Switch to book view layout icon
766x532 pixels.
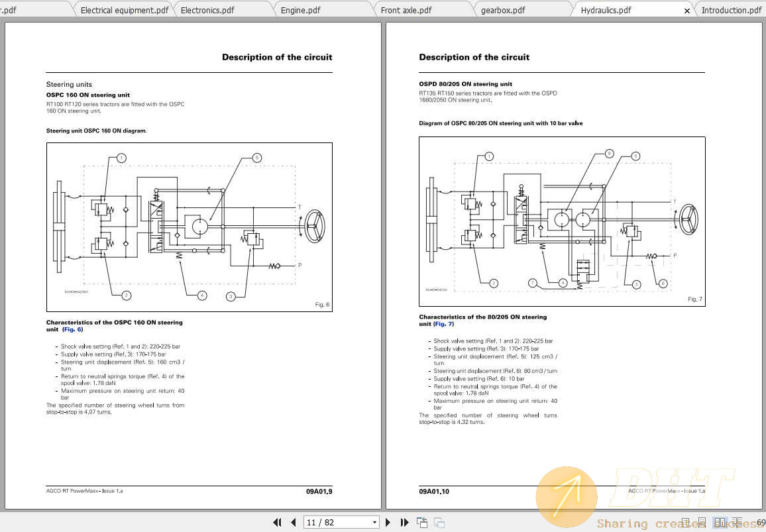737,522
